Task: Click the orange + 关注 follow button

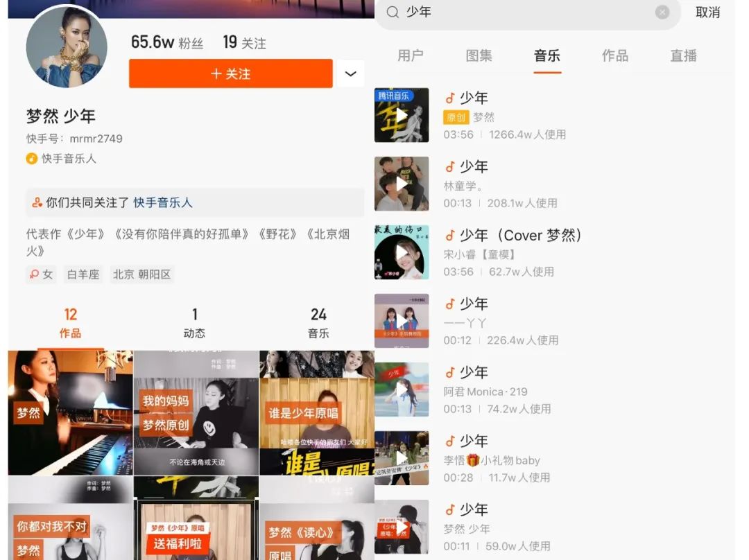Action: coord(231,73)
